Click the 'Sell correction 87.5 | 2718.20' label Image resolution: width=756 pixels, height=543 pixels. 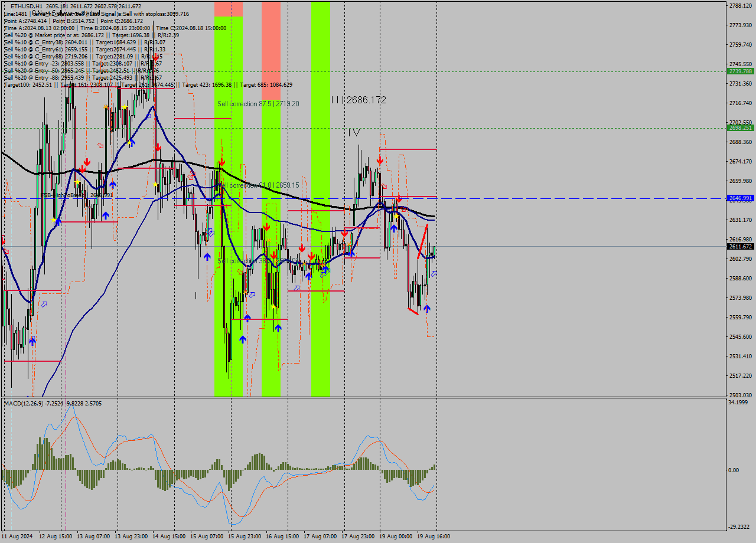pyautogui.click(x=258, y=104)
